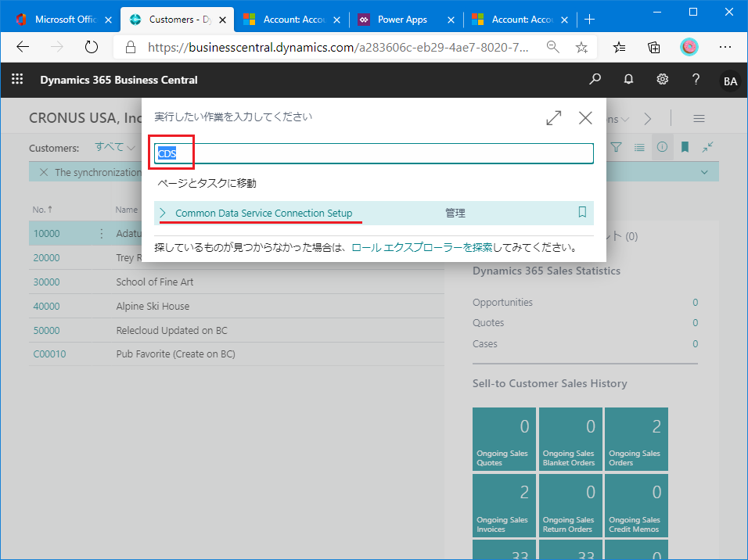
Task: Add this page to favorites star
Action: pyautogui.click(x=581, y=47)
